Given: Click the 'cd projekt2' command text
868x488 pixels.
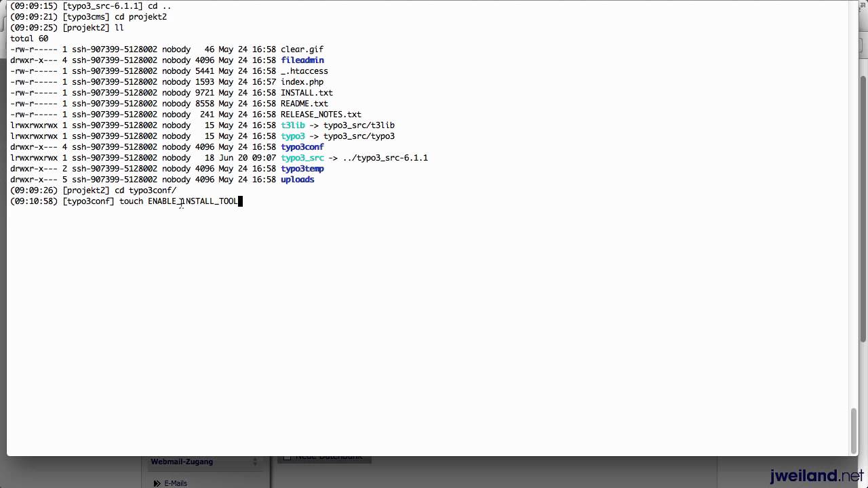Looking at the screenshot, I should [x=140, y=17].
